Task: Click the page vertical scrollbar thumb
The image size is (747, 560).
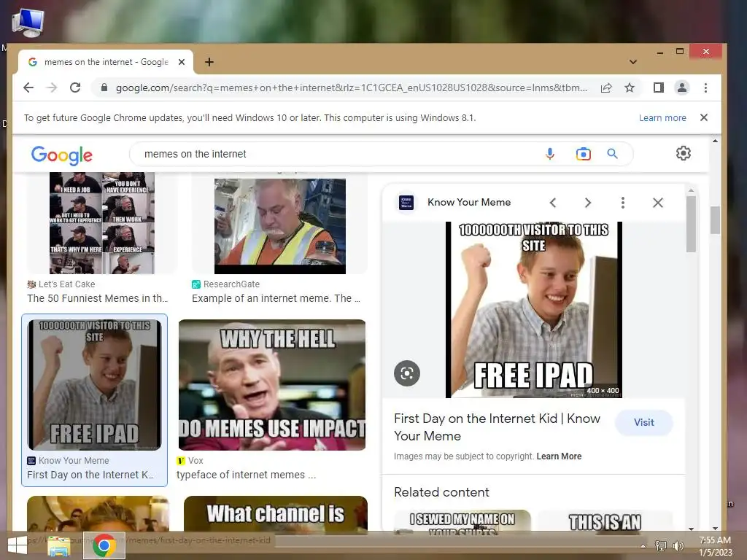Action: click(x=715, y=220)
